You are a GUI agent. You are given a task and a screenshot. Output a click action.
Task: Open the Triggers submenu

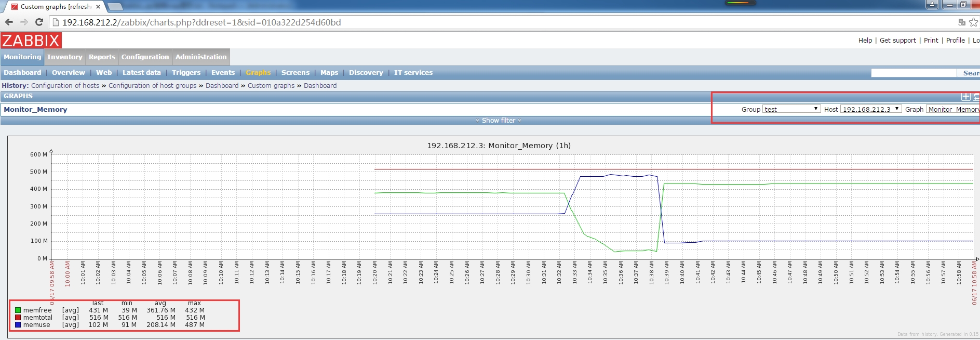point(186,73)
